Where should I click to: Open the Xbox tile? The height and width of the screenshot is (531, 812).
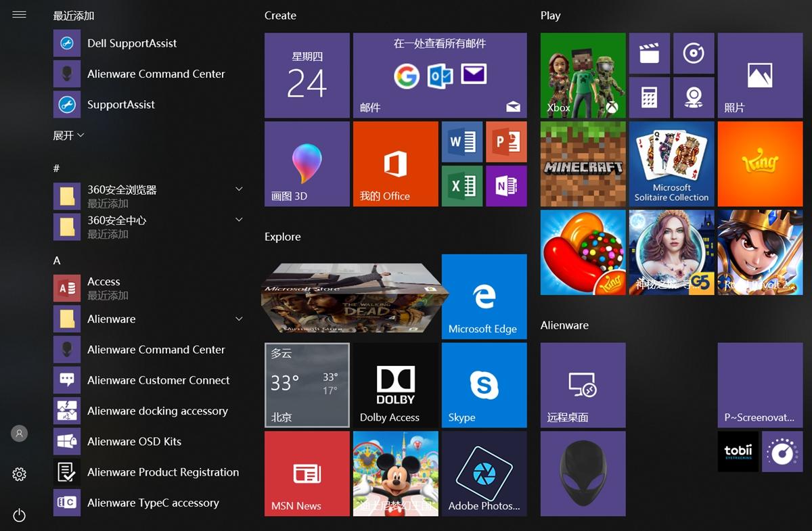pyautogui.click(x=583, y=75)
